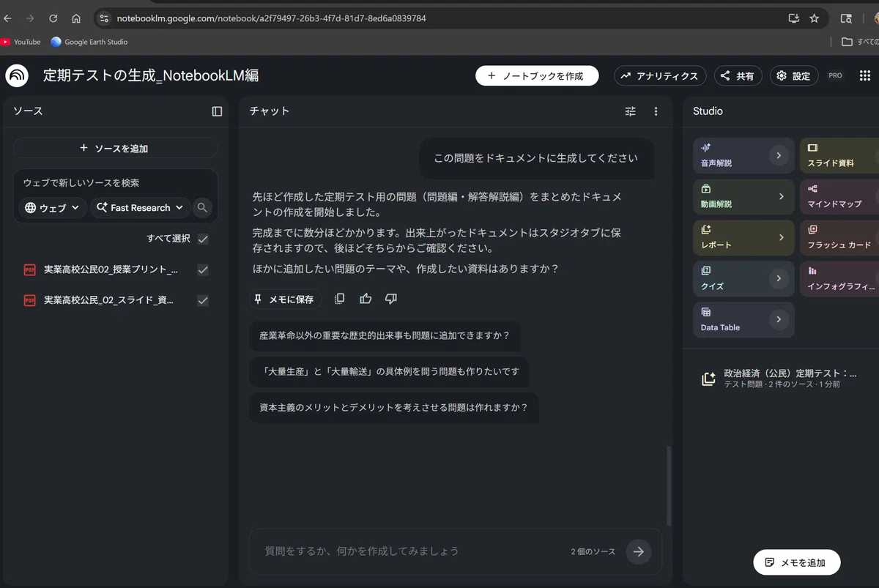The image size is (879, 588).
Task: Generate インフォグラフィック in Studio
Action: pyautogui.click(x=839, y=278)
